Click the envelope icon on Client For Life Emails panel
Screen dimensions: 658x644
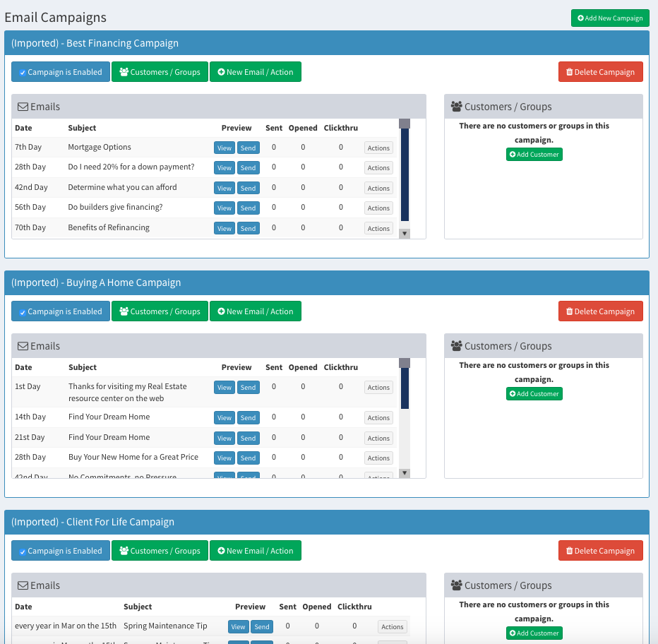point(25,585)
